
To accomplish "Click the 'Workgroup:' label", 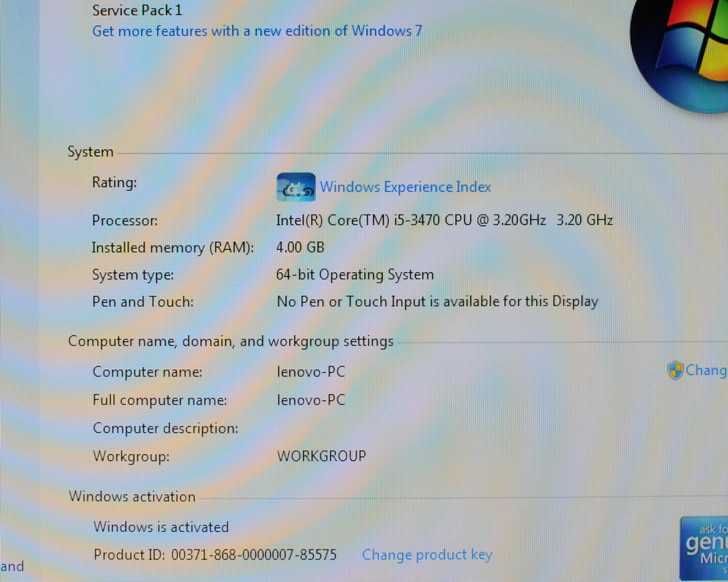I will pos(131,456).
